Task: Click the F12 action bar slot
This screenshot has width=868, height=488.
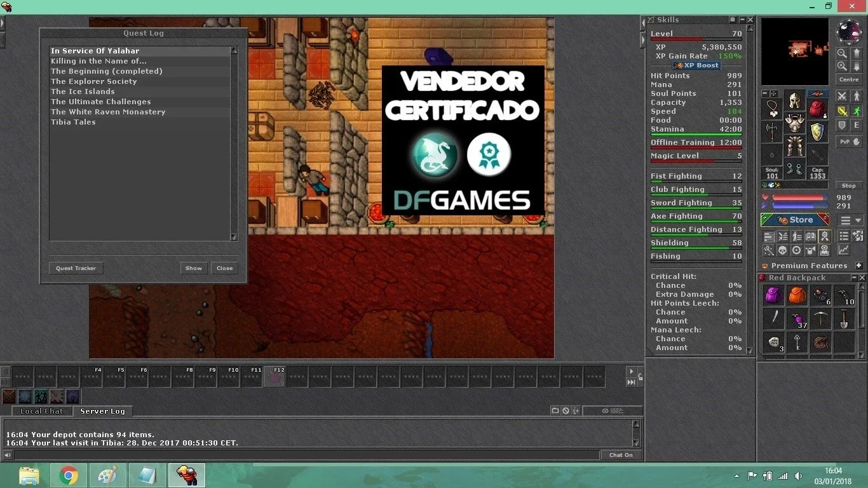Action: click(275, 377)
